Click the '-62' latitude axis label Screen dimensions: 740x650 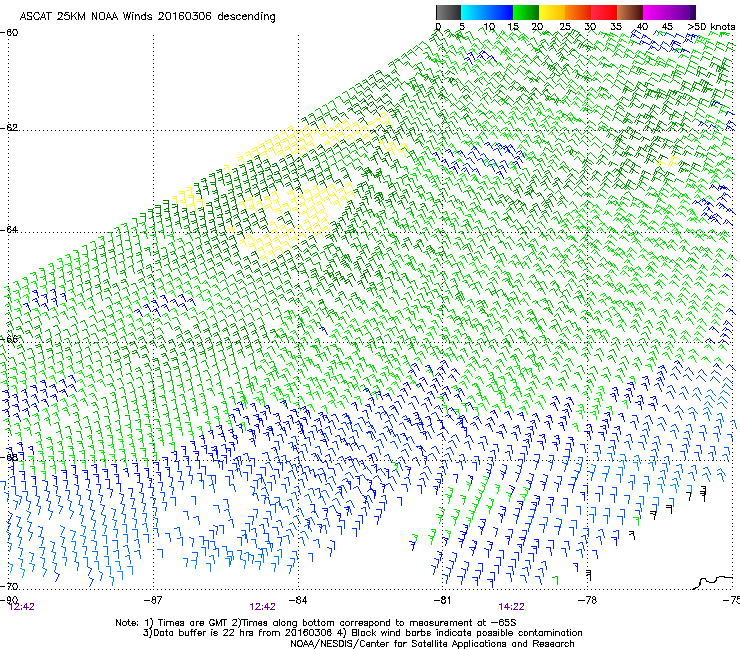click(x=9, y=128)
